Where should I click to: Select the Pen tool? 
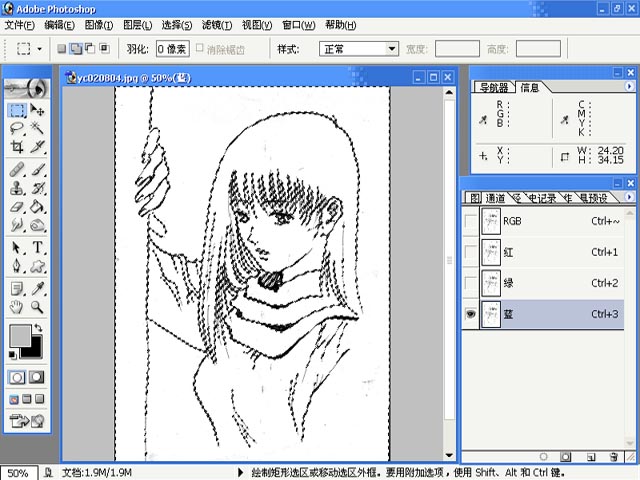coord(17,266)
